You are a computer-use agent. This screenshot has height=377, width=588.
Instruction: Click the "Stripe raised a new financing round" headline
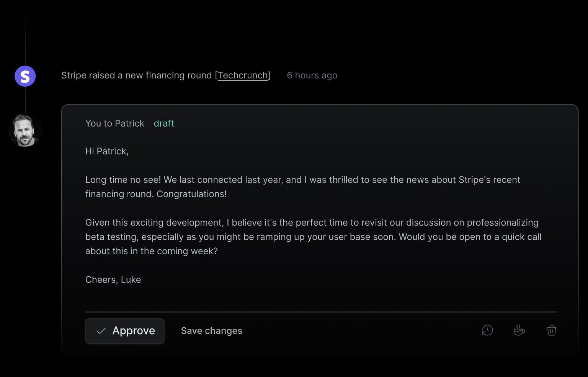[136, 75]
